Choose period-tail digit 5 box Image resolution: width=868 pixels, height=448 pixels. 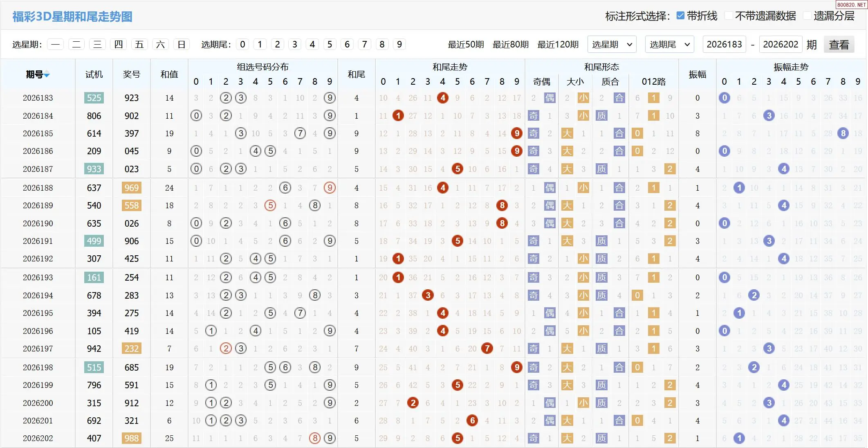tap(330, 44)
